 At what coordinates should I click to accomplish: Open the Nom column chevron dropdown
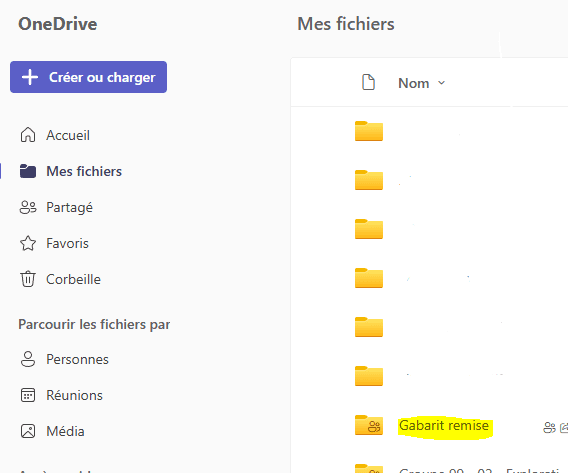(442, 83)
